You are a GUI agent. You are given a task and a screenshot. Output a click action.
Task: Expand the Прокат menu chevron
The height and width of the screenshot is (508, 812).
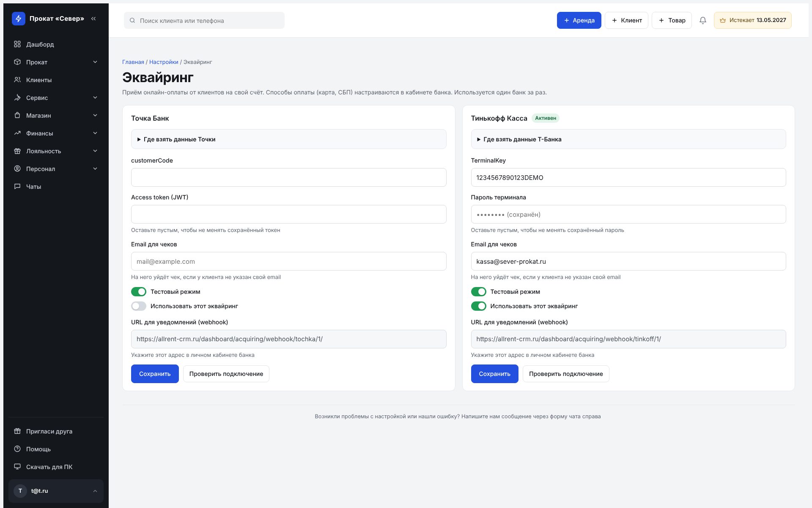(x=95, y=62)
